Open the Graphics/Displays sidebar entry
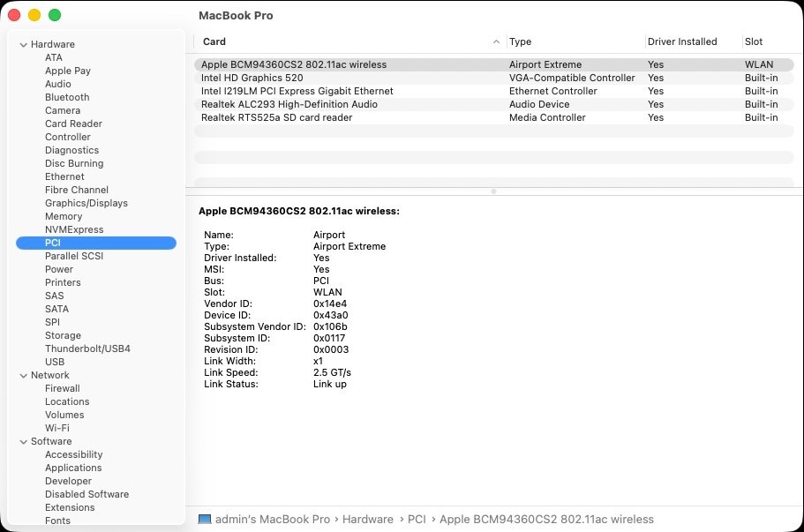 [x=86, y=203]
